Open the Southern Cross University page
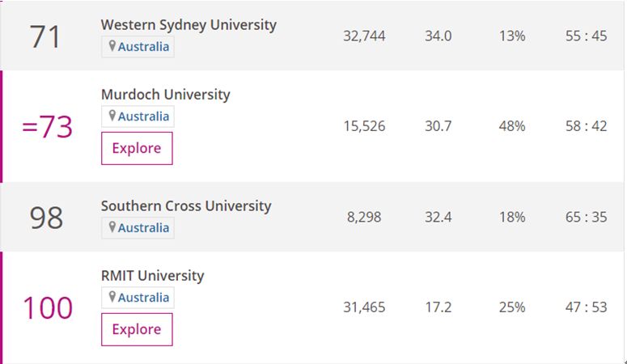Viewport: 627px width, 364px height. (x=186, y=205)
